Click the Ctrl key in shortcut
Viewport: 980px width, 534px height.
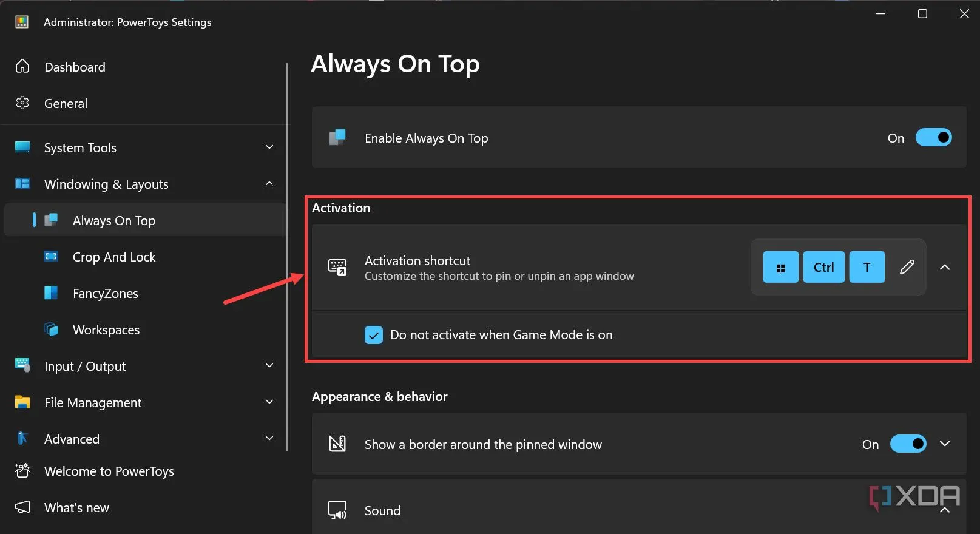824,267
